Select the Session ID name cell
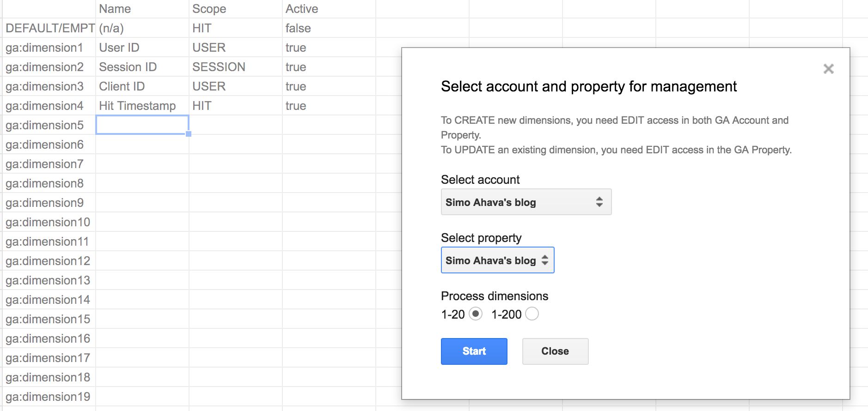The height and width of the screenshot is (411, 868). [x=142, y=67]
